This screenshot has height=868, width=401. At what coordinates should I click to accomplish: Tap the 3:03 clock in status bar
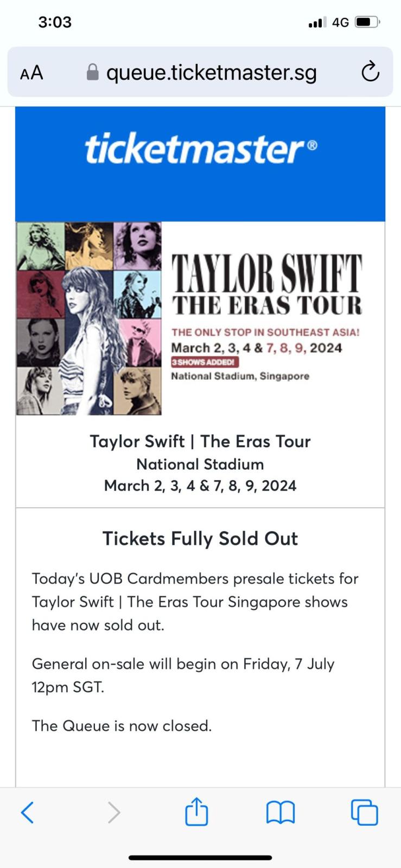tap(55, 22)
